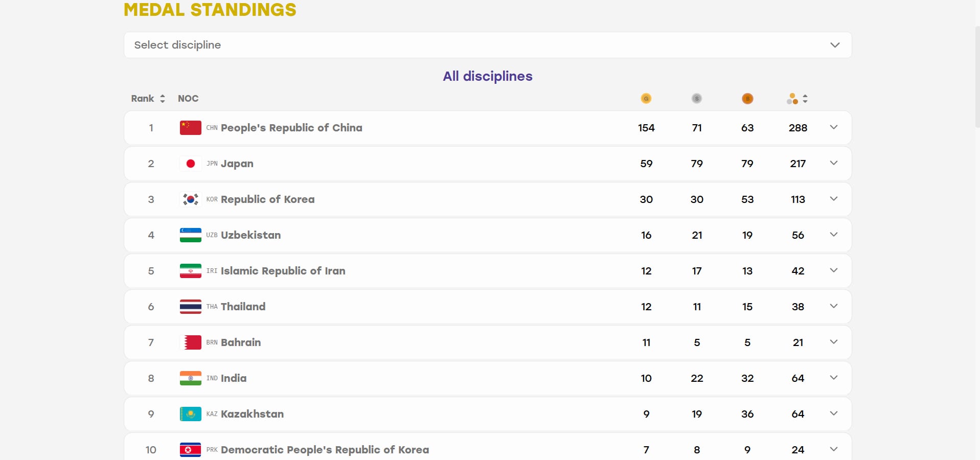Click the Japan flag icon
The width and height of the screenshot is (980, 460).
pyautogui.click(x=191, y=164)
